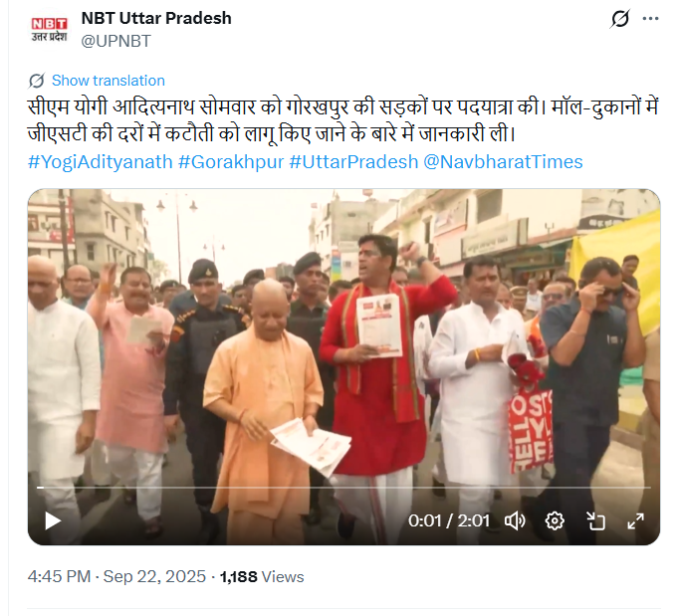
Task: Open the NBT Uttar Pradesh display name
Action: (156, 18)
